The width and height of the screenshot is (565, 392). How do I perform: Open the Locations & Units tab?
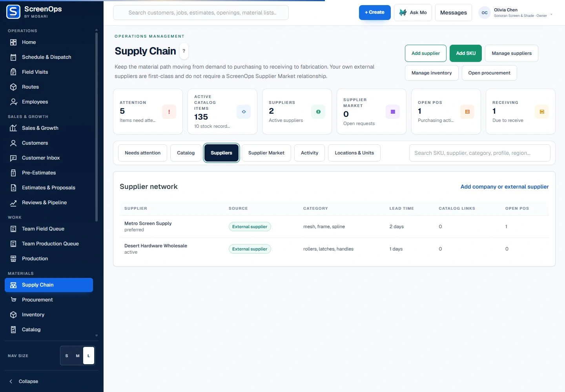click(354, 153)
